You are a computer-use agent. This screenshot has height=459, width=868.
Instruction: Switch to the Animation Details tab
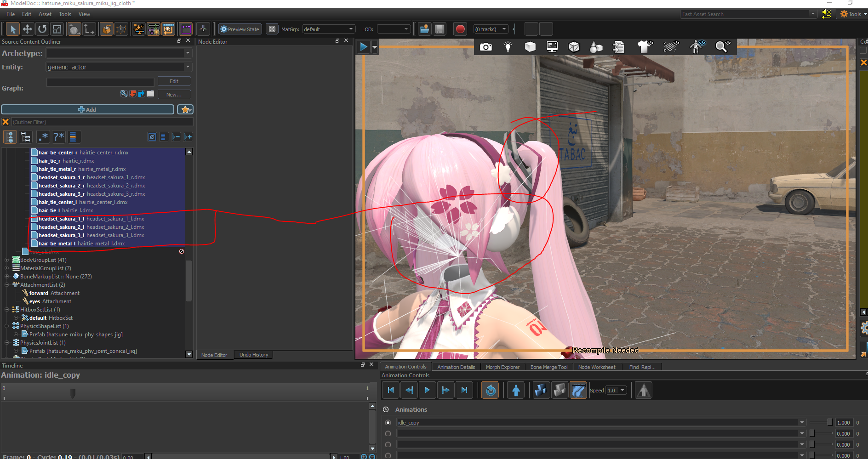456,367
